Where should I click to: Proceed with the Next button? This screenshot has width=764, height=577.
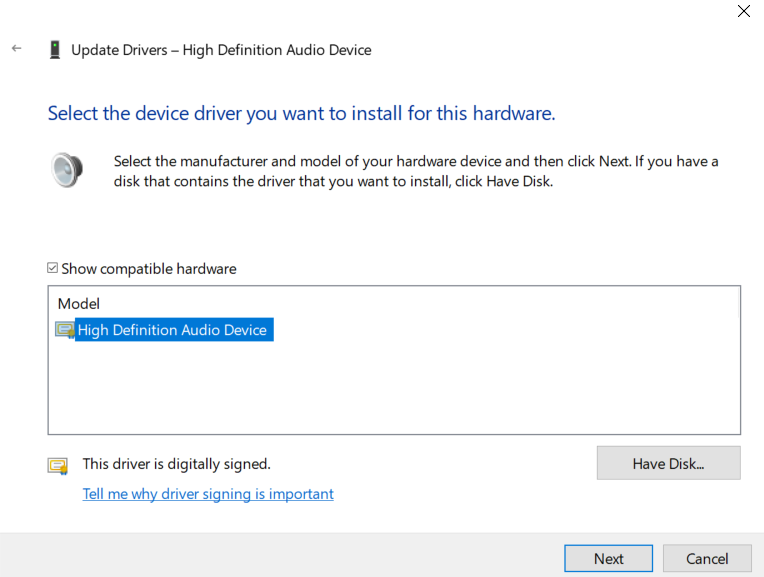click(609, 558)
